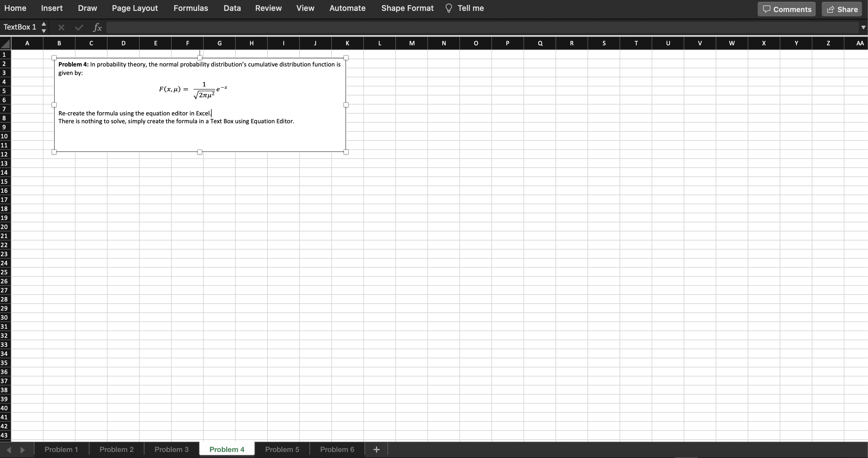Screen dimensions: 868x458
Task: Open the Page Layout tab
Action: (135, 8)
